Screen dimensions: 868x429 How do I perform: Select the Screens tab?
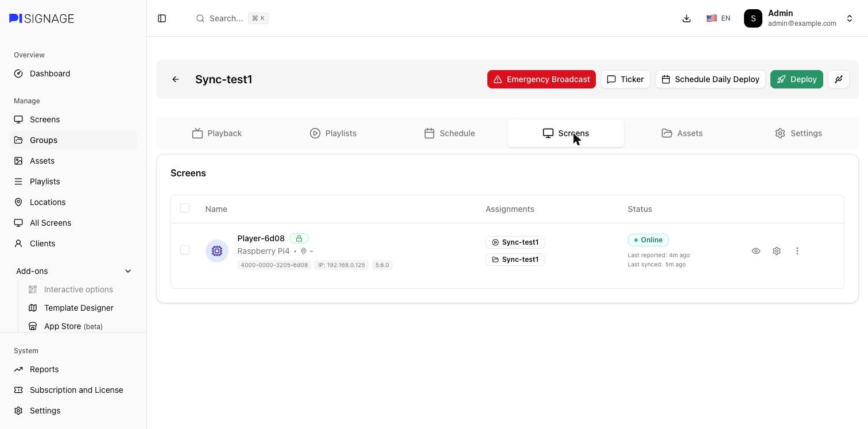tap(565, 133)
